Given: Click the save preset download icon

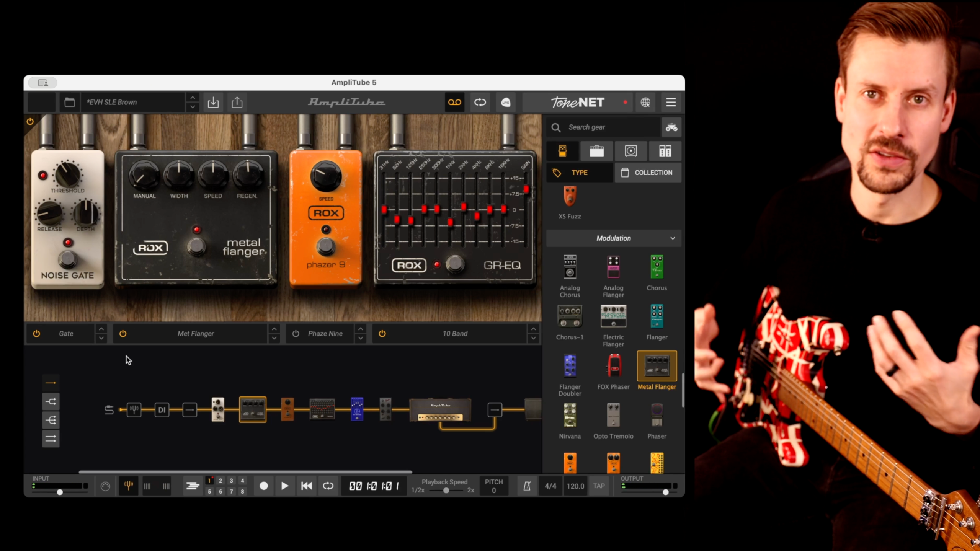Looking at the screenshot, I should click(x=213, y=102).
